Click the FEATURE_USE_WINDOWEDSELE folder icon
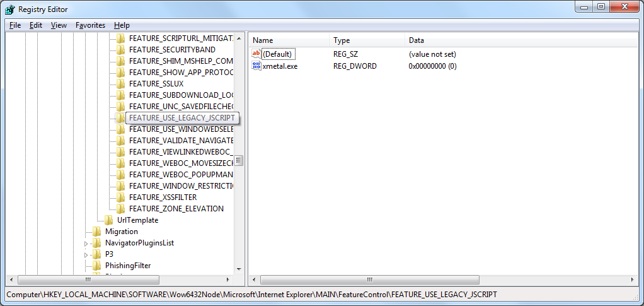The width and height of the screenshot is (644, 306). pyautogui.click(x=120, y=129)
